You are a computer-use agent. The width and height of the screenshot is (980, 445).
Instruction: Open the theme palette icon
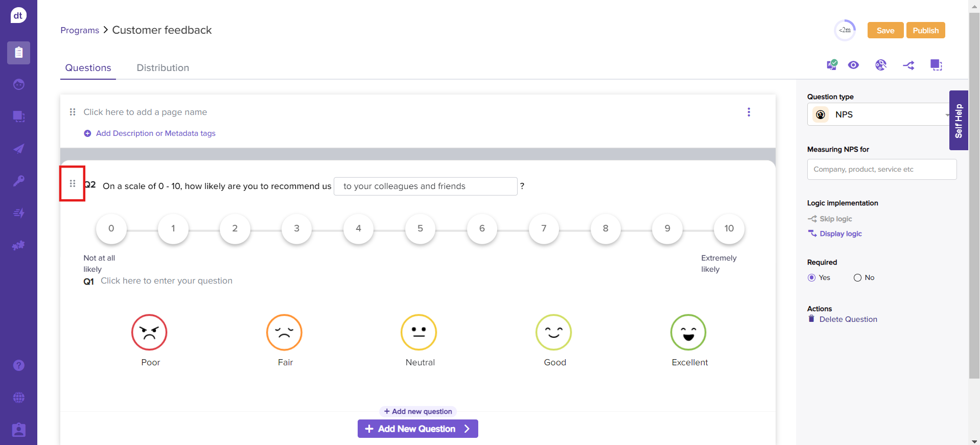click(880, 65)
